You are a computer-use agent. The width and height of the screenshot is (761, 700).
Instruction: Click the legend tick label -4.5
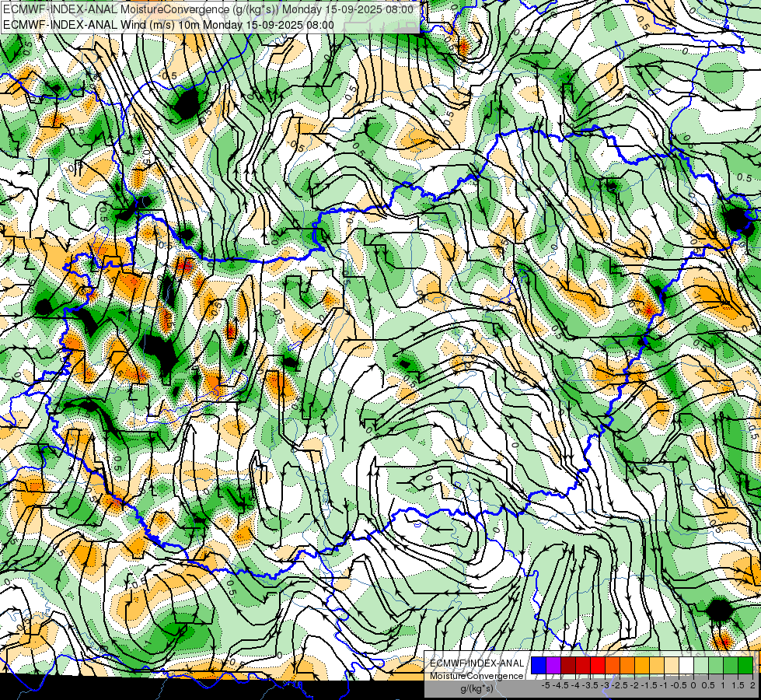pyautogui.click(x=561, y=685)
